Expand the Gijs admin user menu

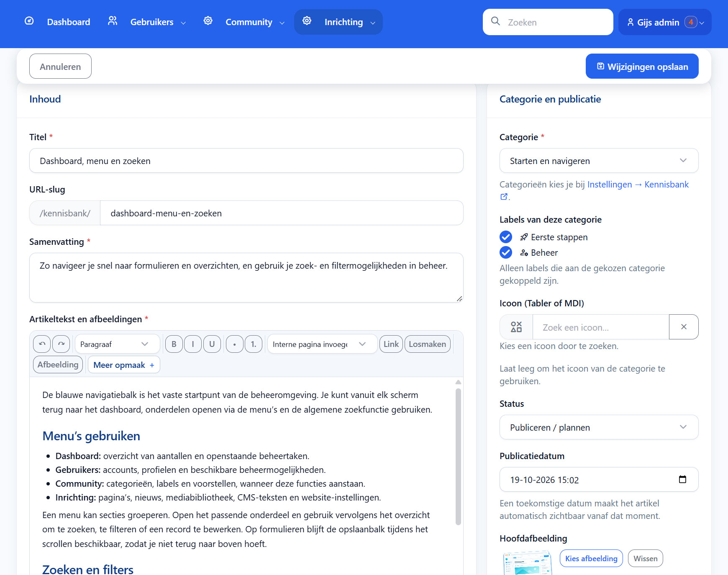(665, 22)
